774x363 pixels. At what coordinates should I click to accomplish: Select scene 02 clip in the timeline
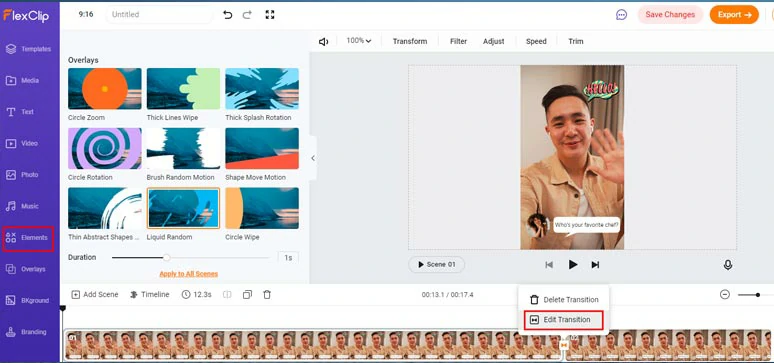[668, 345]
